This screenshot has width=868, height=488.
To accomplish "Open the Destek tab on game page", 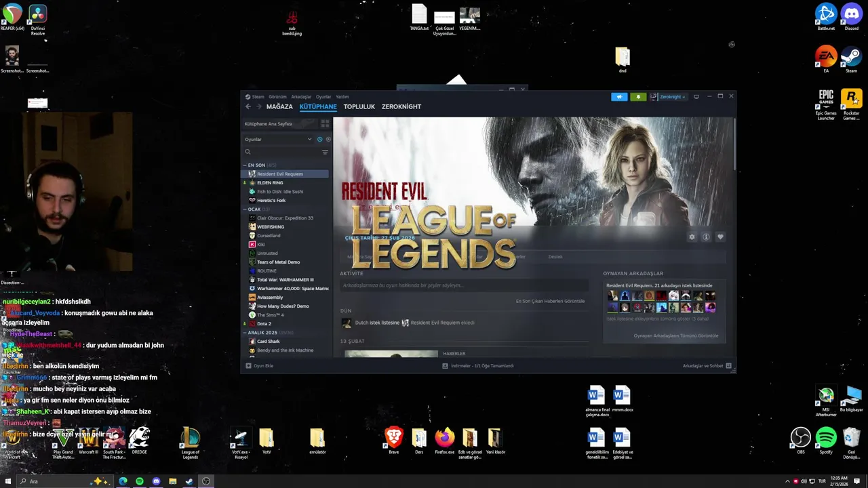I will point(555,257).
